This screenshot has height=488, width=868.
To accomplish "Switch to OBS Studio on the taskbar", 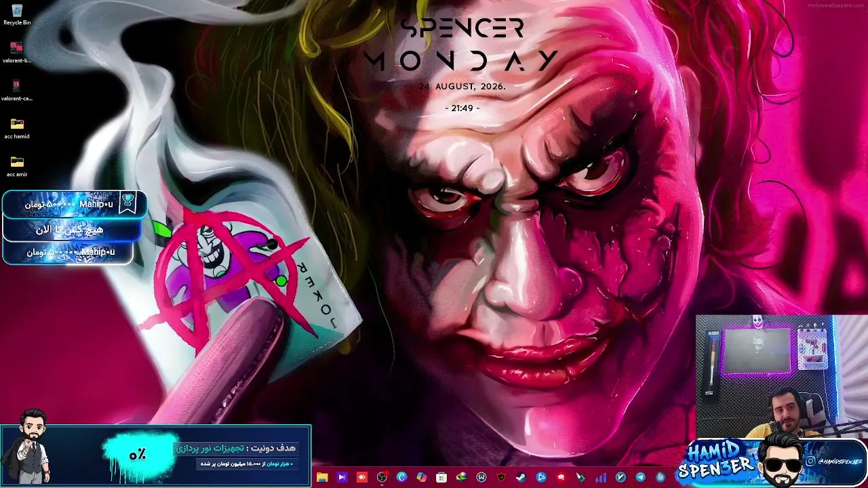I will coord(382,477).
